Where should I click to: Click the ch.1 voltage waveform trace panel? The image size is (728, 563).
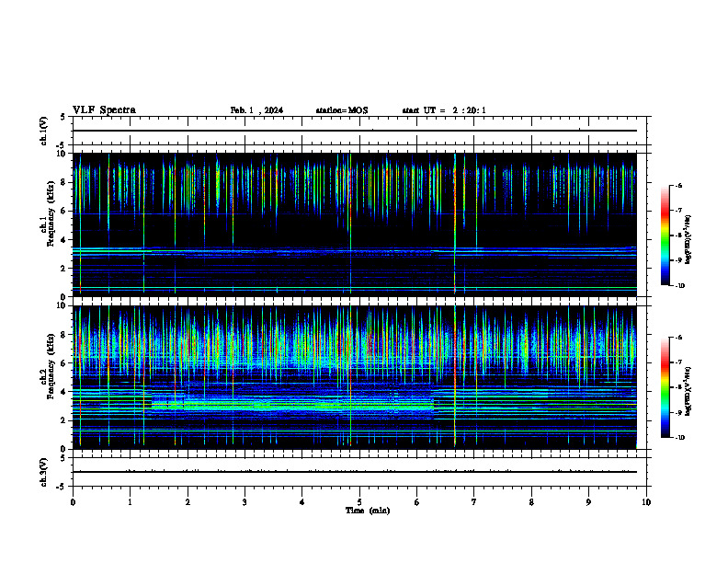tap(359, 131)
